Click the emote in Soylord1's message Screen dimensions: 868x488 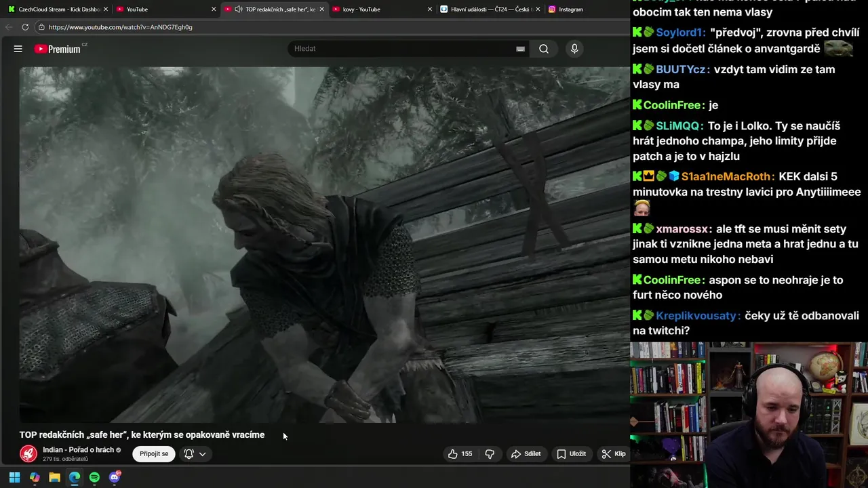[839, 48]
